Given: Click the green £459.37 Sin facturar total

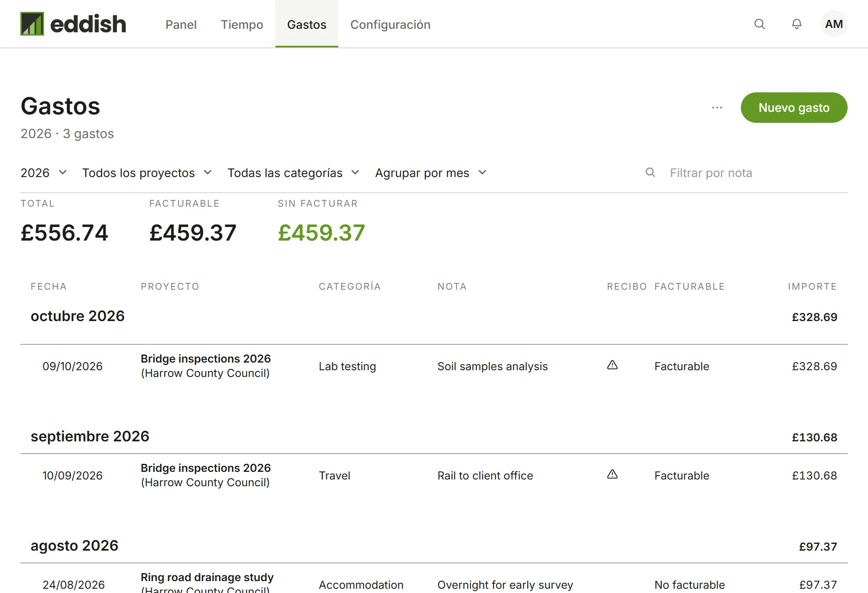Looking at the screenshot, I should pos(321,233).
